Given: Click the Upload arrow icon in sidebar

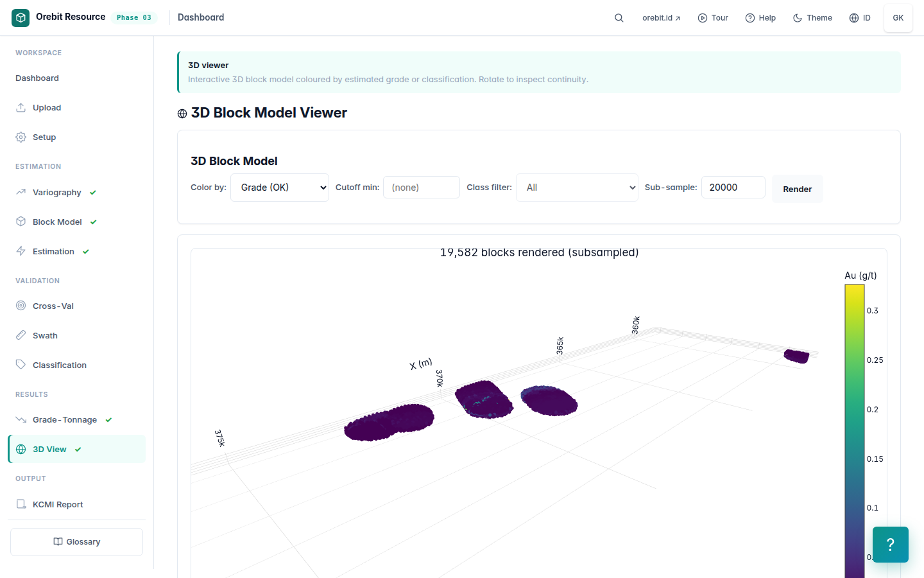Looking at the screenshot, I should tap(21, 107).
